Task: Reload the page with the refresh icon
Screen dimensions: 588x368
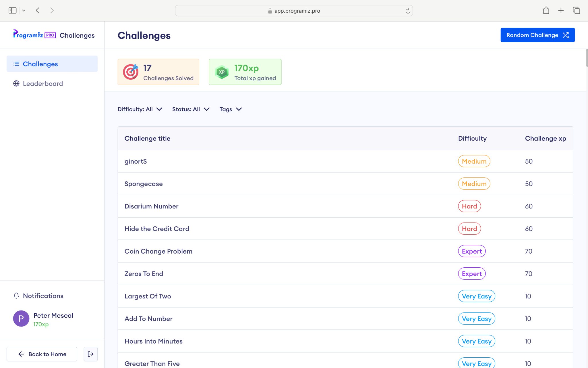Action: pos(407,11)
